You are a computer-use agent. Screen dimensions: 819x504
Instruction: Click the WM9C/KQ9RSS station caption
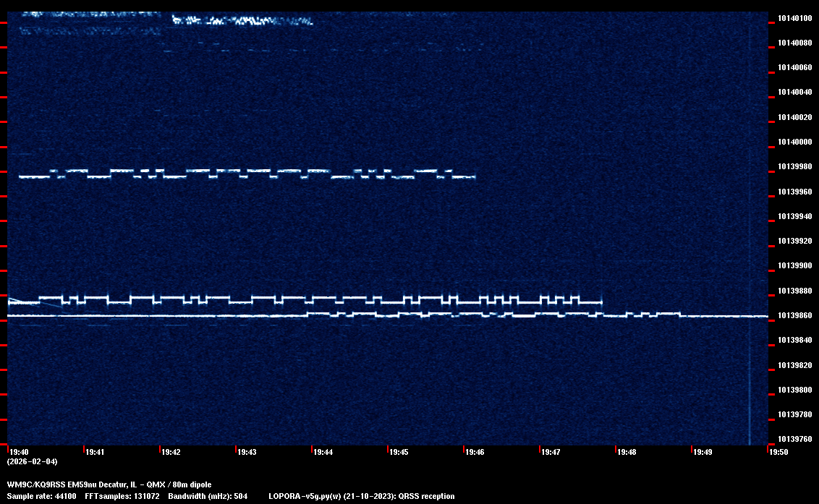109,484
